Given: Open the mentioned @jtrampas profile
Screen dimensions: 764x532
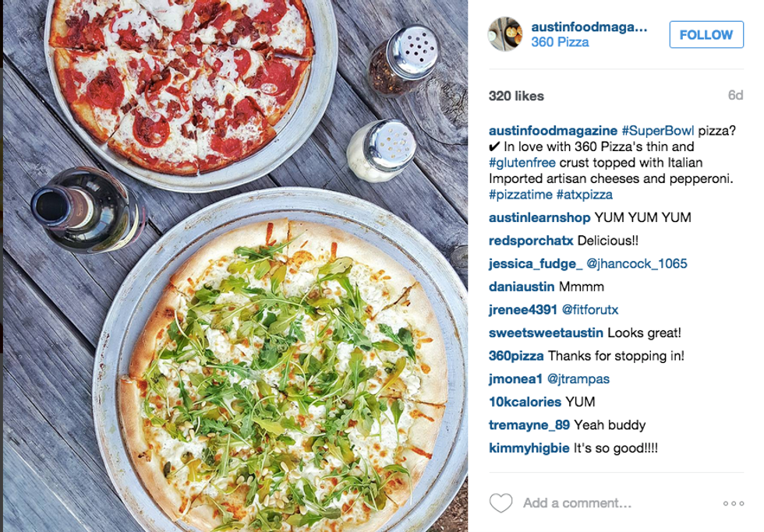Looking at the screenshot, I should pos(578,379).
